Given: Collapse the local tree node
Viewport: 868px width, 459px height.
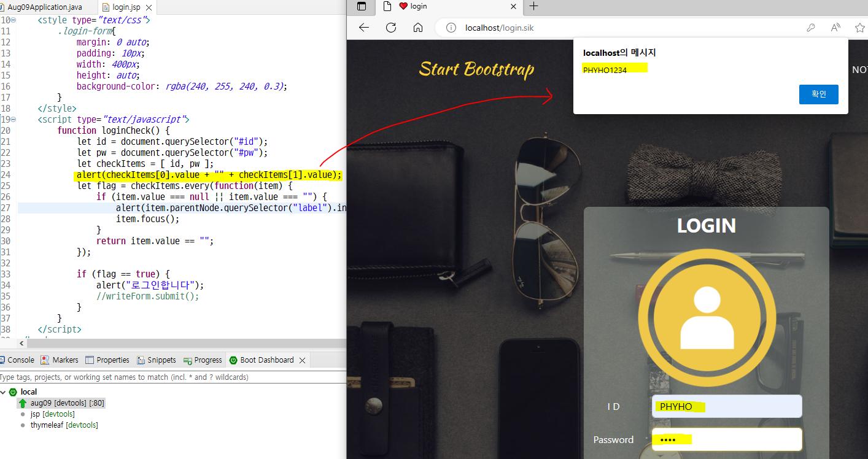Looking at the screenshot, I should (x=3, y=391).
